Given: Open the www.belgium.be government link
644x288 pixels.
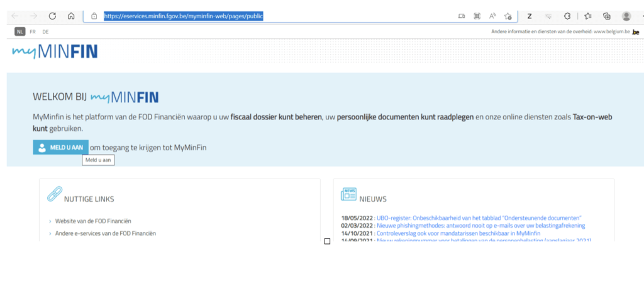Looking at the screenshot, I should coord(612,31).
